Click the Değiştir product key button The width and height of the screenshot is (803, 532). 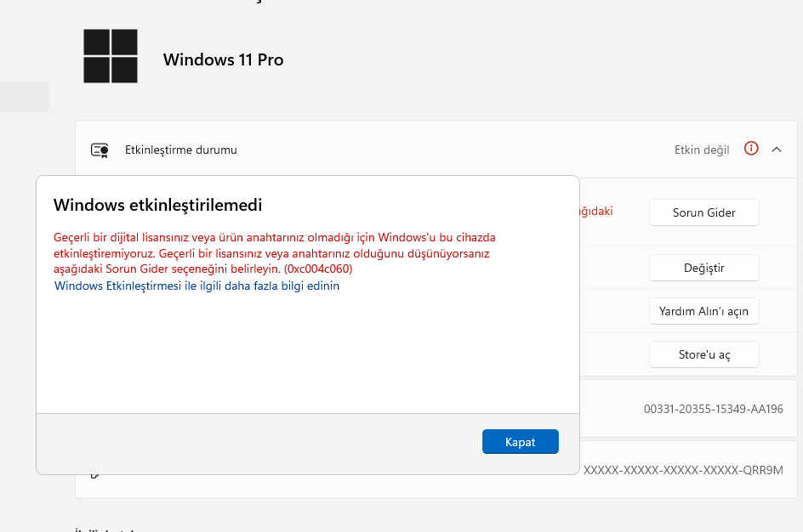coord(704,268)
